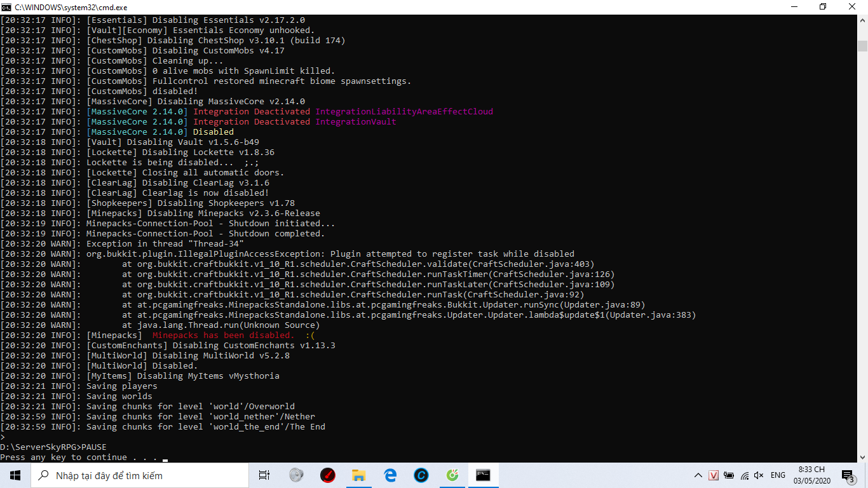Click the line 'Disabling MultiWorld v5.2.8'

(x=145, y=355)
